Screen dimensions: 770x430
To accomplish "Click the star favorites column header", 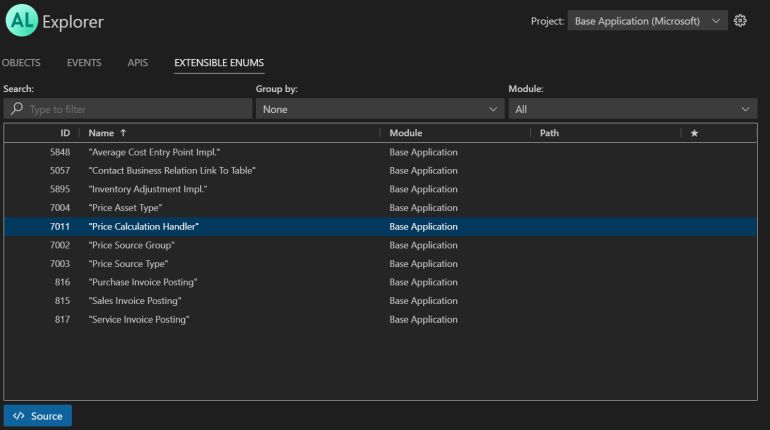I will tap(694, 133).
